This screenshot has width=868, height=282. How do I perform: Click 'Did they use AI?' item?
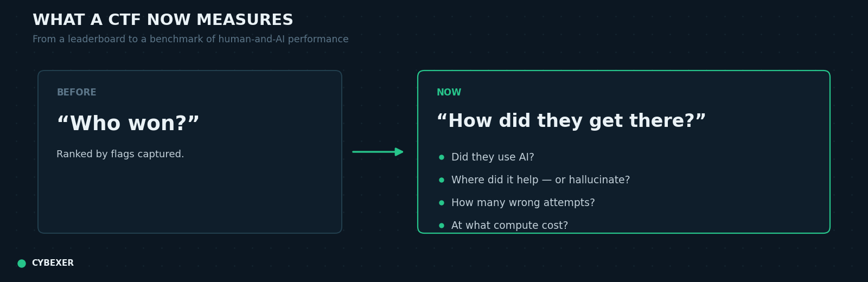[x=493, y=157]
